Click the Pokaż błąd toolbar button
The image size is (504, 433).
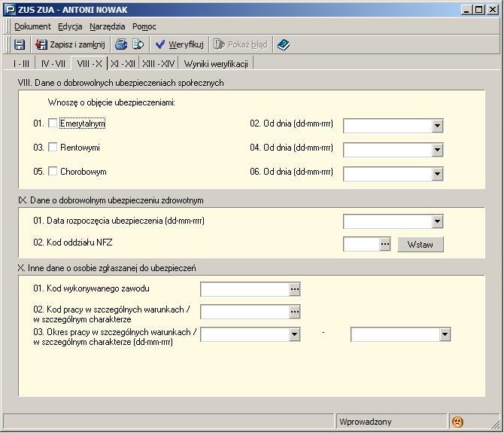click(x=241, y=44)
